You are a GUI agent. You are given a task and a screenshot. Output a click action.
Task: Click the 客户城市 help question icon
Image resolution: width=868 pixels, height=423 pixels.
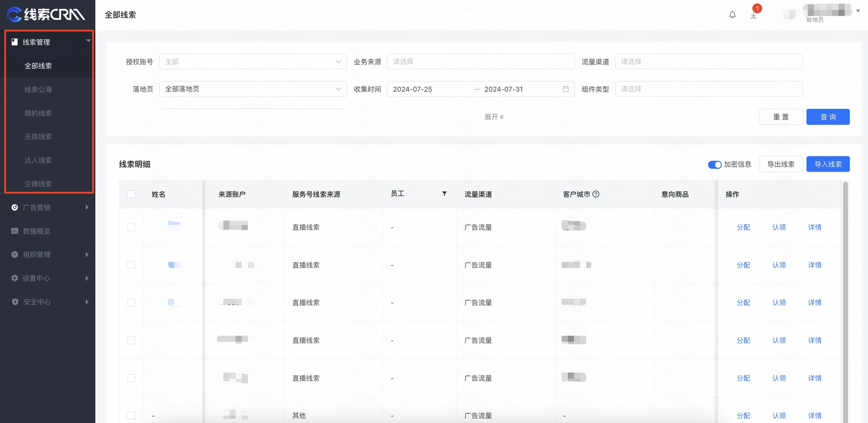click(596, 194)
